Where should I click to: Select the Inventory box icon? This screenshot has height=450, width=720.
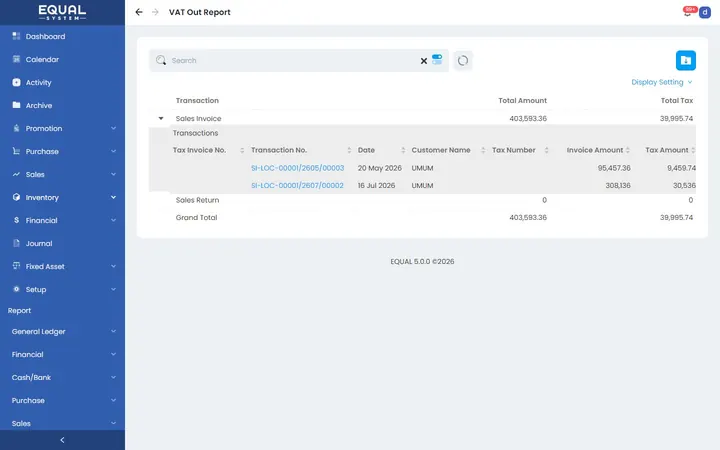coord(17,197)
